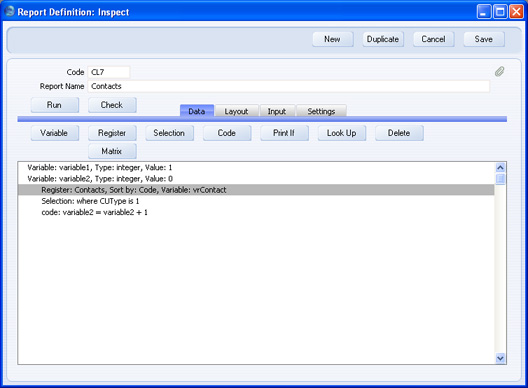
Task: Select the 'Register: Contacts, Sort by: Code' line
Action: pyautogui.click(x=256, y=190)
